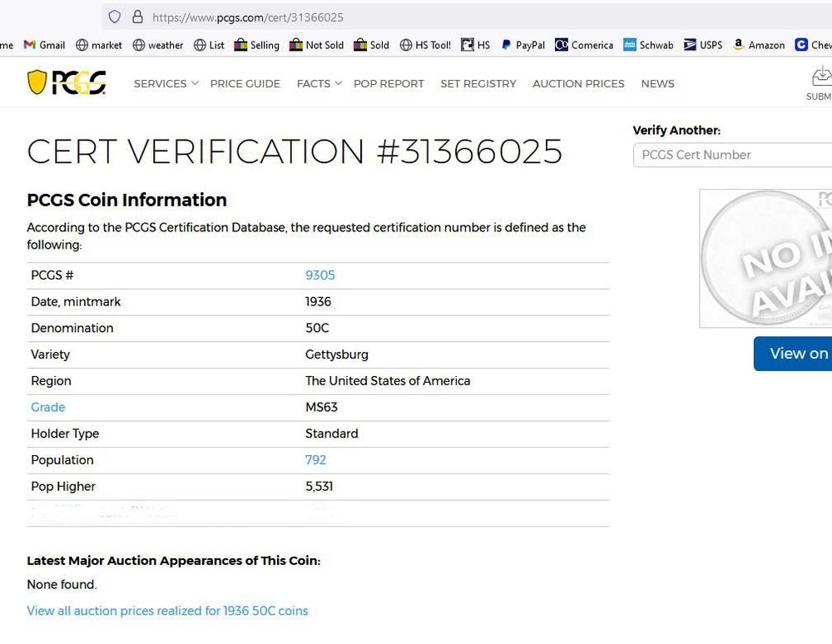832x644 pixels.
Task: Click the PCGS number 9305 link
Action: coord(319,275)
